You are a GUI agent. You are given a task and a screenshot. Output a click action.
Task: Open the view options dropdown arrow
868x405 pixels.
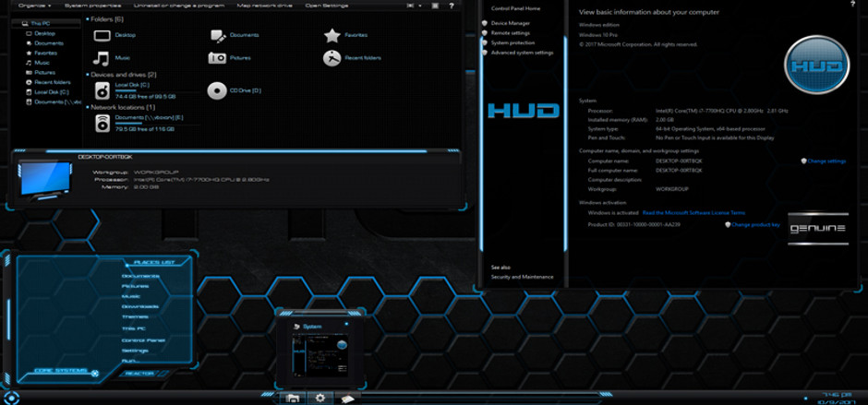(419, 6)
